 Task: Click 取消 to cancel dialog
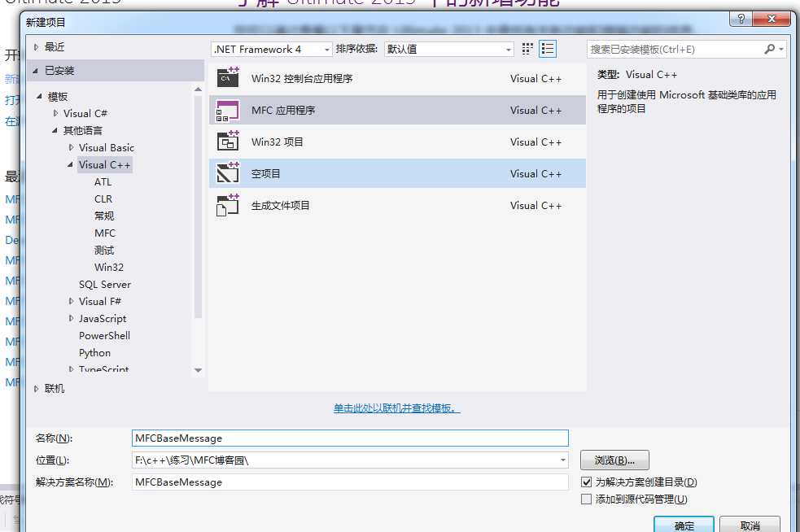750,525
